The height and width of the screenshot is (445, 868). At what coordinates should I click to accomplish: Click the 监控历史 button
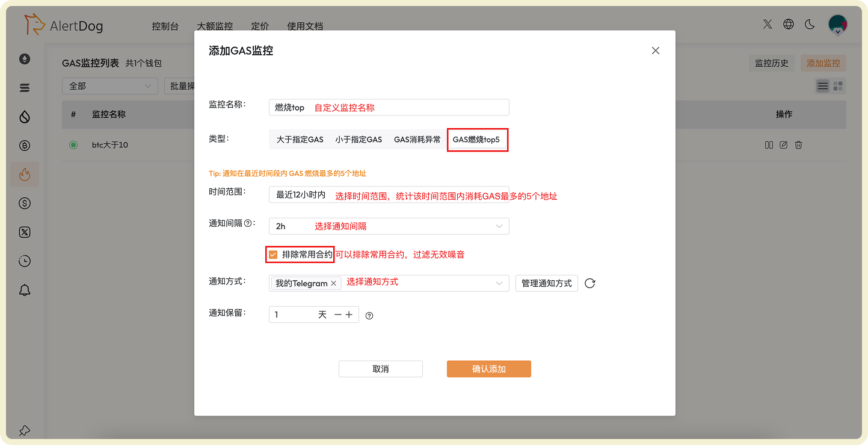[x=772, y=63]
